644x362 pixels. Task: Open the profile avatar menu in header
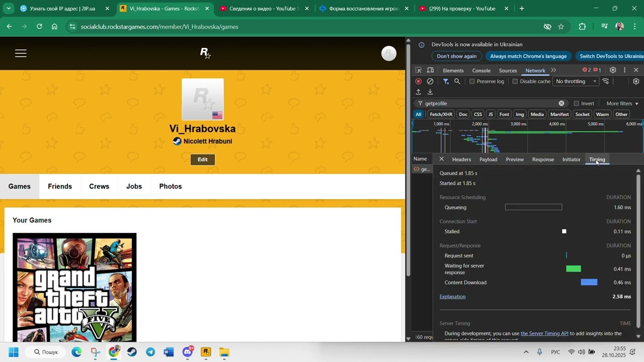point(388,53)
